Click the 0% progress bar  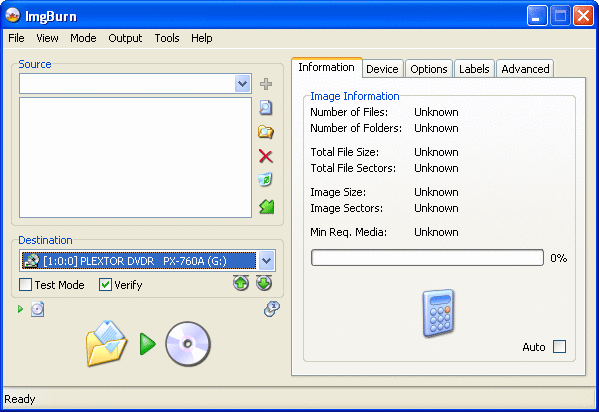pos(427,258)
